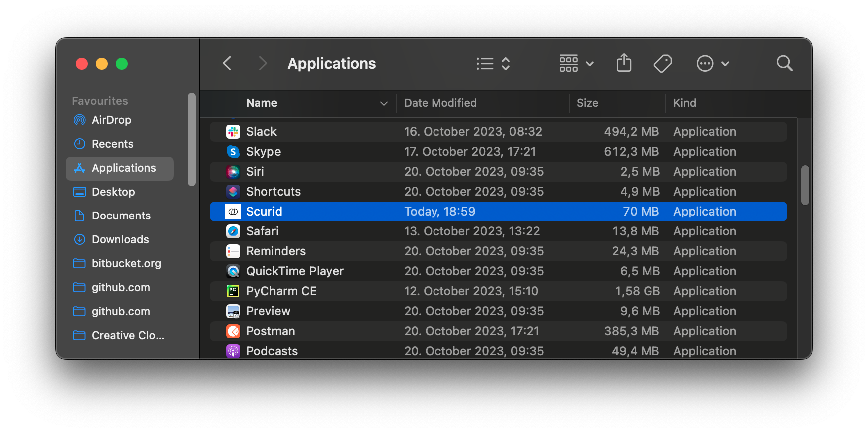The width and height of the screenshot is (868, 433).
Task: Open the Finder search magnifier
Action: pyautogui.click(x=784, y=63)
